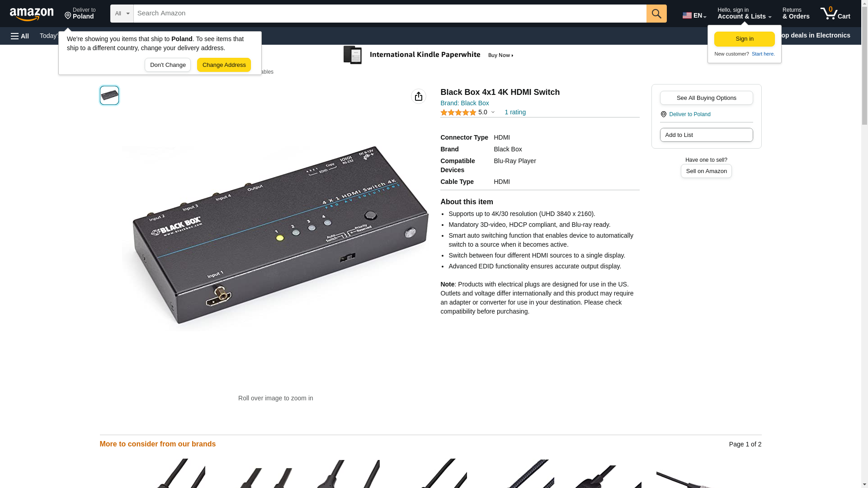Viewport: 868px width, 488px height.
Task: Click the Change Address button
Action: click(x=224, y=65)
